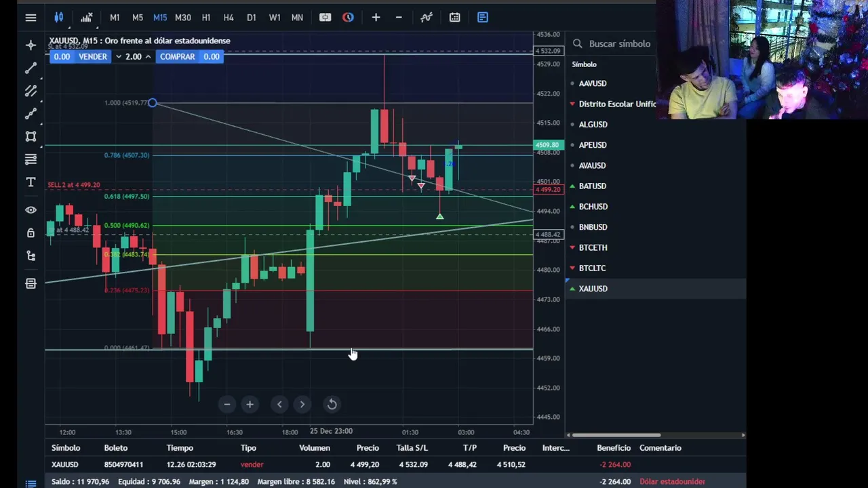Image resolution: width=868 pixels, height=488 pixels.
Task: Select BTCETH in the symbol list
Action: pos(593,247)
